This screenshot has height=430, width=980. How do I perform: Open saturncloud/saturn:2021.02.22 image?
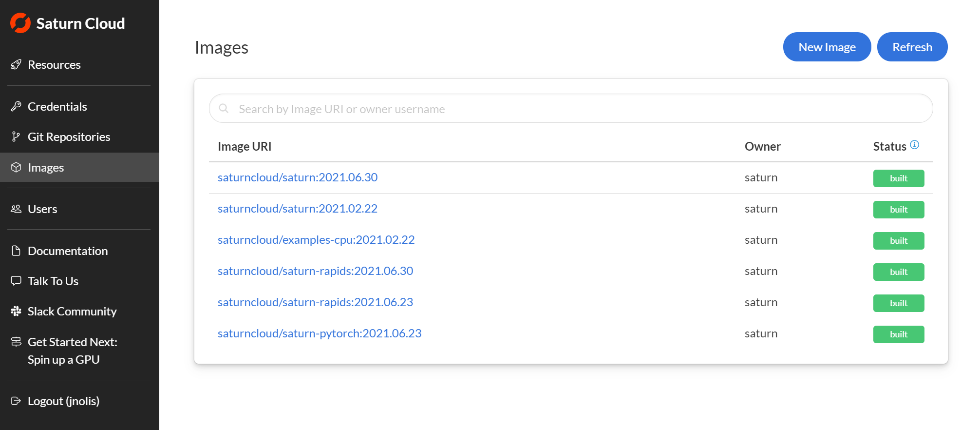click(x=298, y=208)
